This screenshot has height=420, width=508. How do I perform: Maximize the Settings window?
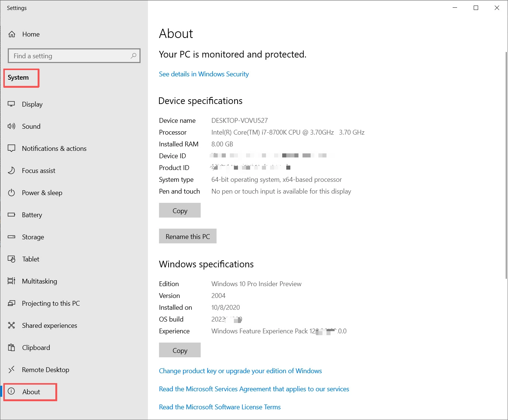[x=476, y=8]
